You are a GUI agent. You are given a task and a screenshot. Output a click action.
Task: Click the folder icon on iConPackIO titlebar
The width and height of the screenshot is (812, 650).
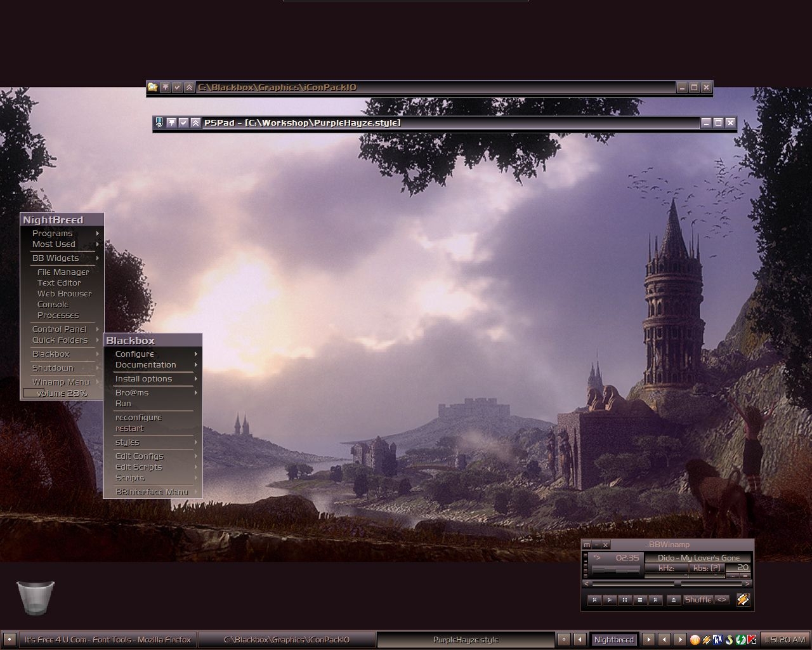[152, 88]
